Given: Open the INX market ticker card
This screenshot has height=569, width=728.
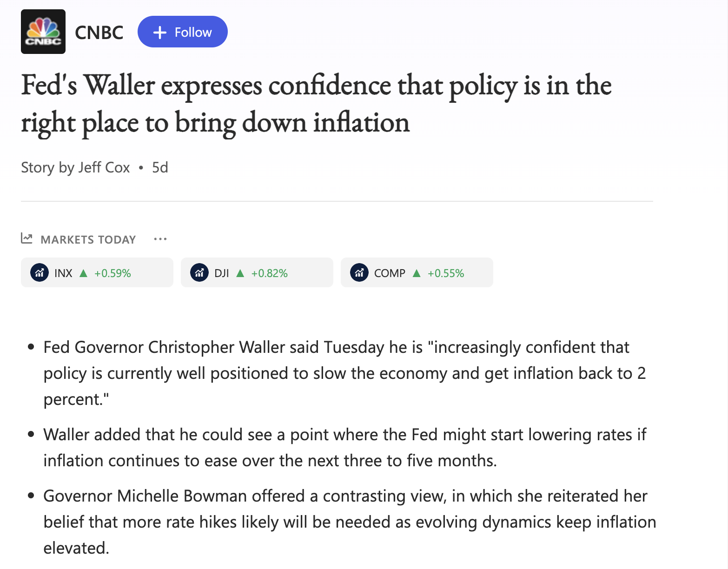Looking at the screenshot, I should tap(97, 272).
